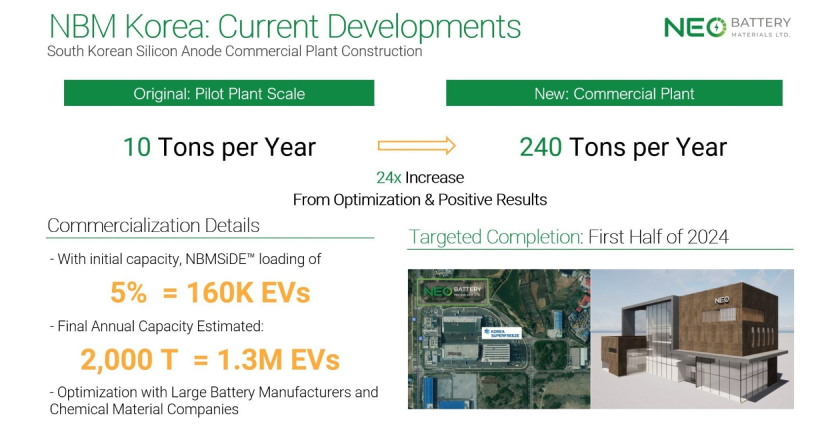Click the 'Commercialization Details' heading
The image size is (840, 432).
(153, 225)
